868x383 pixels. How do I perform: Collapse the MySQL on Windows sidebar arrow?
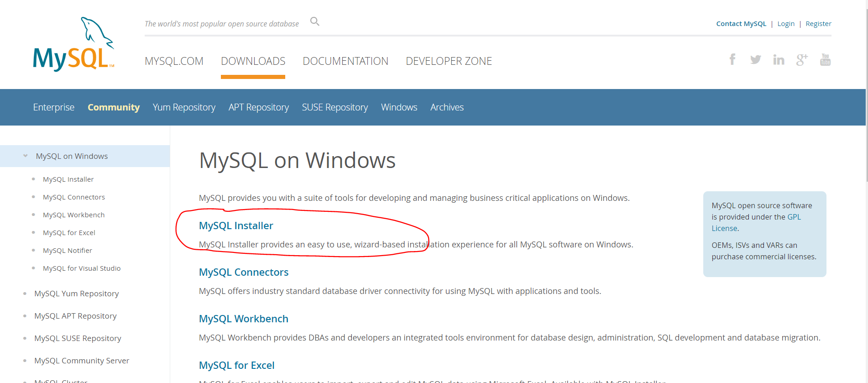tap(26, 156)
